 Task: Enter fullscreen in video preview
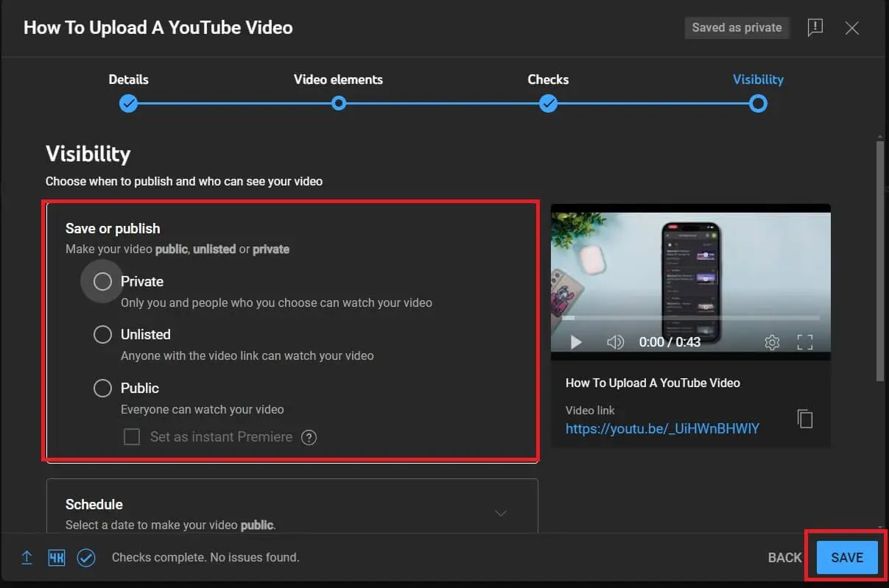point(805,341)
